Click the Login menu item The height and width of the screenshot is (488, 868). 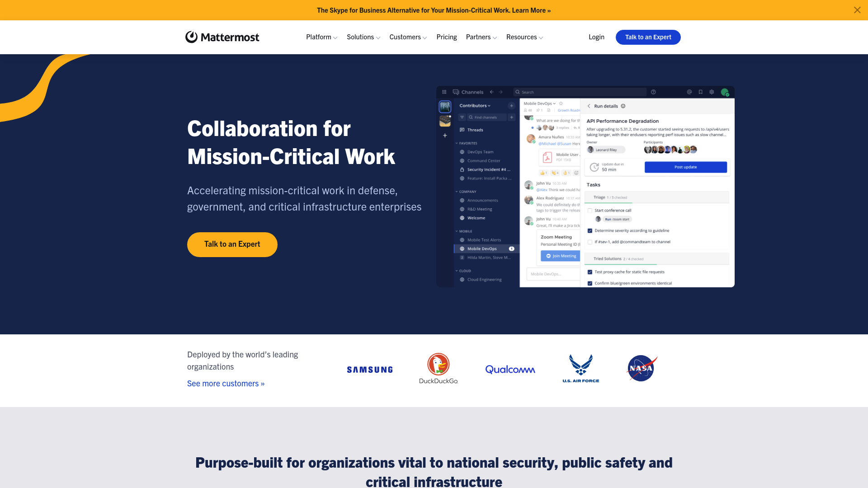click(596, 37)
